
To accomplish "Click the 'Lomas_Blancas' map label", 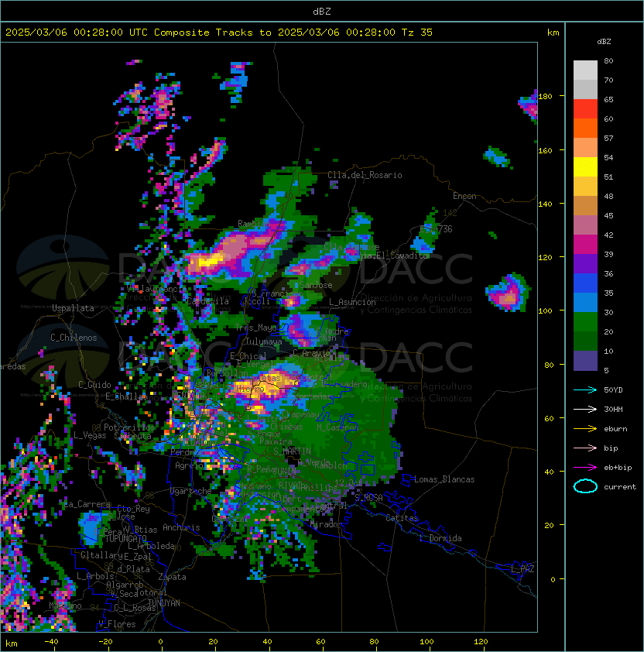I will point(444,479).
